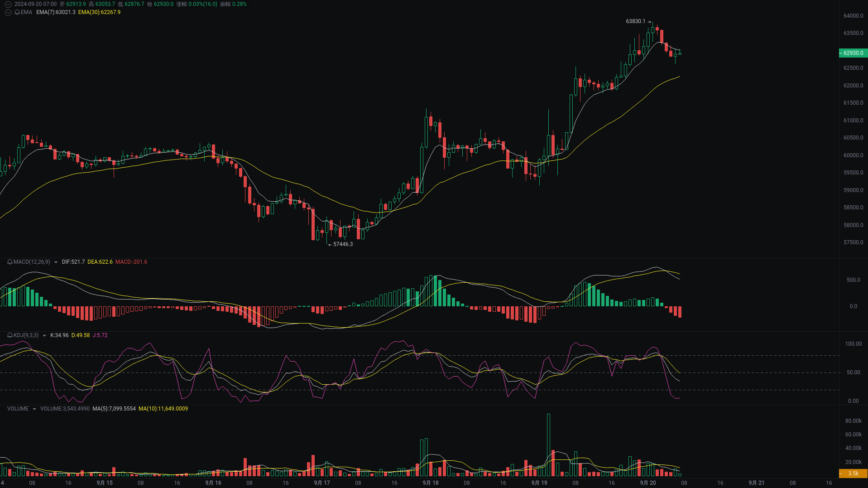Click the 3.5k volume tag on right axis
The height and width of the screenshot is (488, 868).
[853, 474]
